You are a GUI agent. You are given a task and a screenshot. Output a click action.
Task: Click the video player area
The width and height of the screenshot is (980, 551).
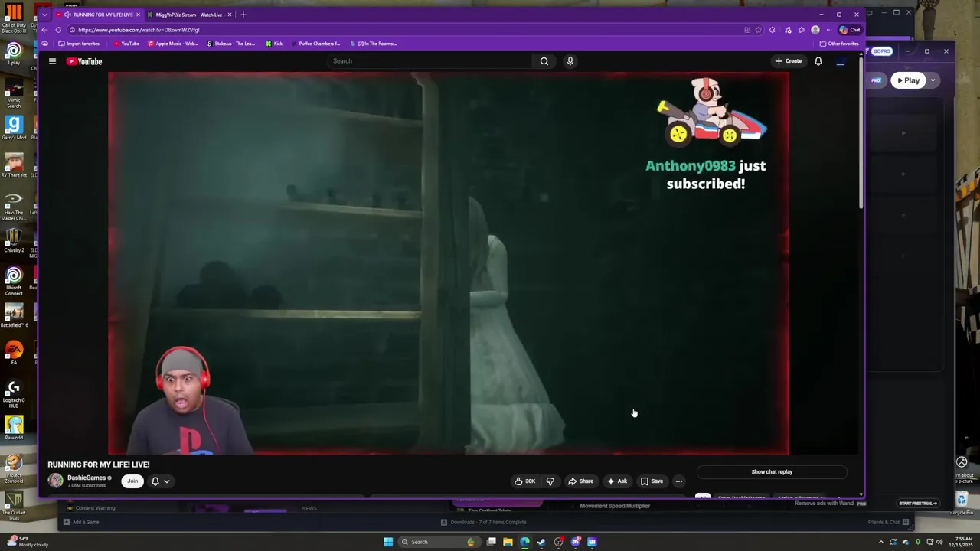click(x=448, y=263)
